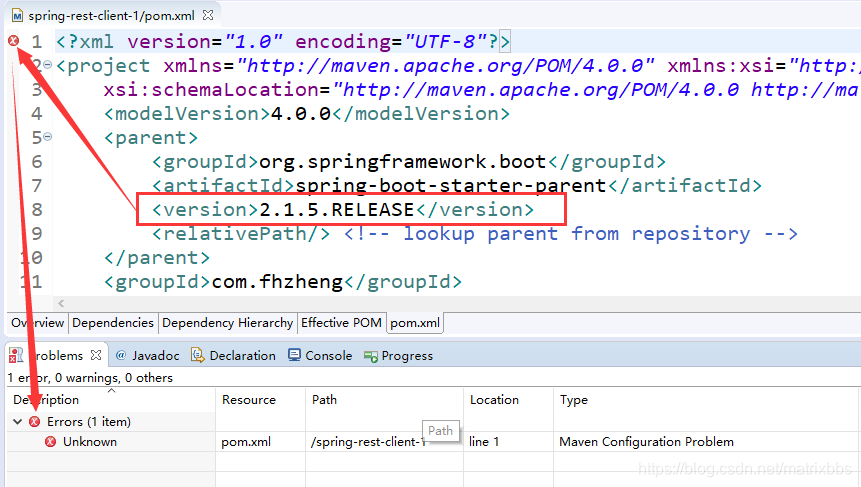861x487 pixels.
Task: Sort problems by Resource column header
Action: 260,400
